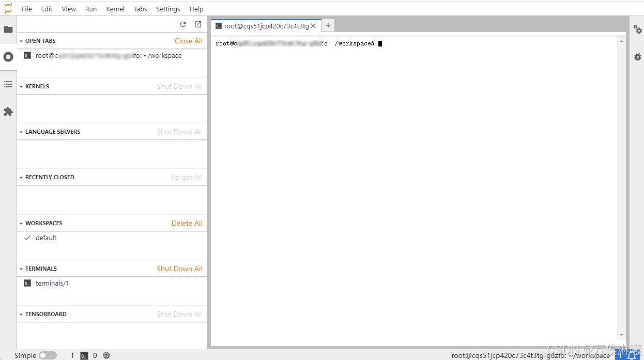The height and width of the screenshot is (360, 644).
Task: Click the terminal icon in status bar
Action: coord(84,355)
